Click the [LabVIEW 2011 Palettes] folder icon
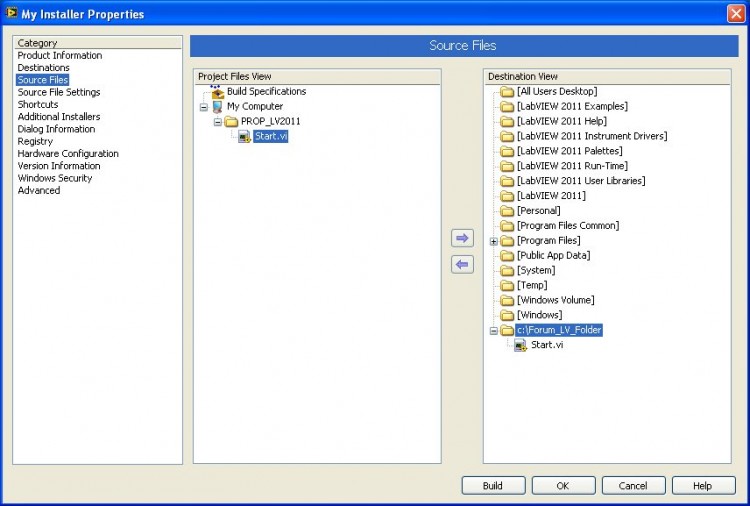This screenshot has height=506, width=750. [x=507, y=151]
